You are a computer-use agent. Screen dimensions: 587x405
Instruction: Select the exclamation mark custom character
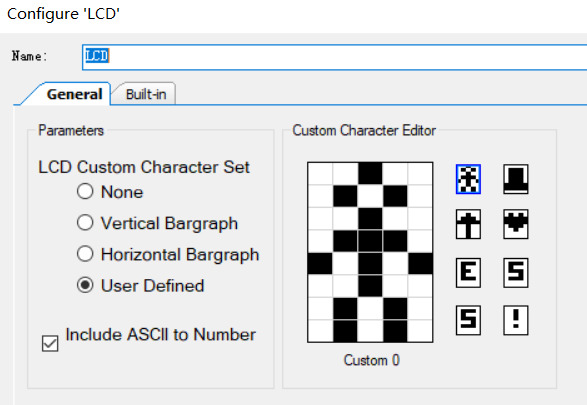(x=515, y=320)
